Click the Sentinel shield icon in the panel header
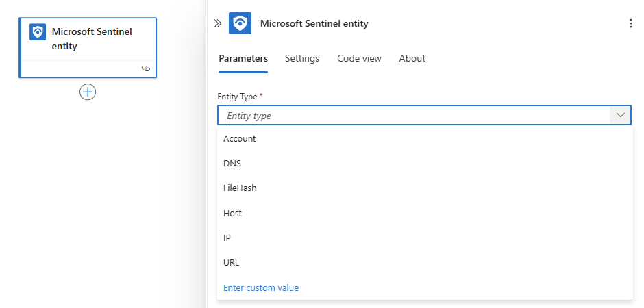The height and width of the screenshot is (308, 644). click(240, 23)
